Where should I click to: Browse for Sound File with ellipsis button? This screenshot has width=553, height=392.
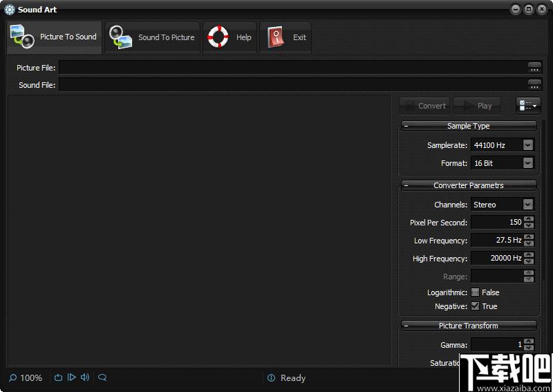pyautogui.click(x=534, y=84)
